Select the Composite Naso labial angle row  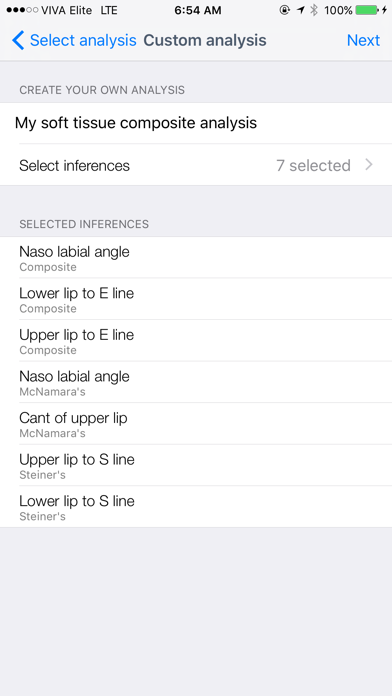196,257
